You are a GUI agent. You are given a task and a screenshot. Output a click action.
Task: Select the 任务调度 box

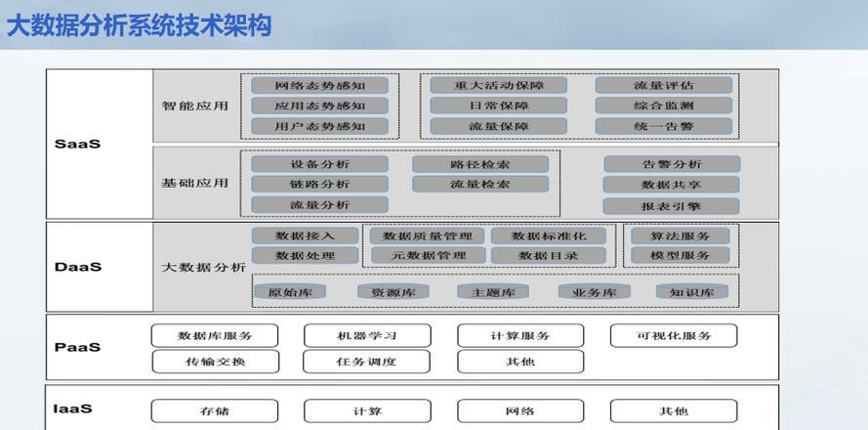click(x=366, y=362)
